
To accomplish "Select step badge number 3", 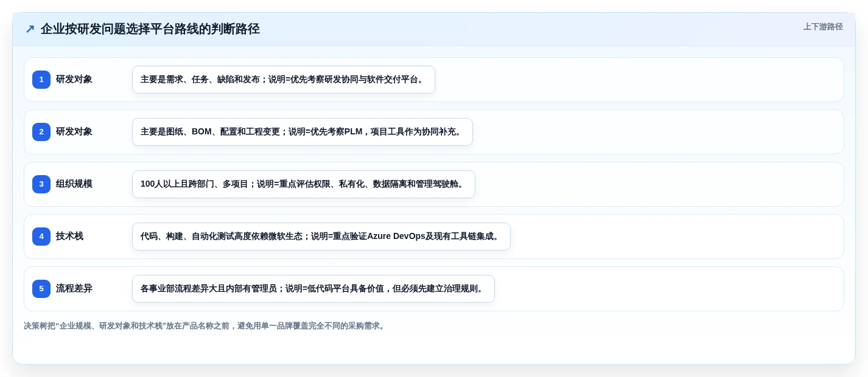I will point(41,184).
